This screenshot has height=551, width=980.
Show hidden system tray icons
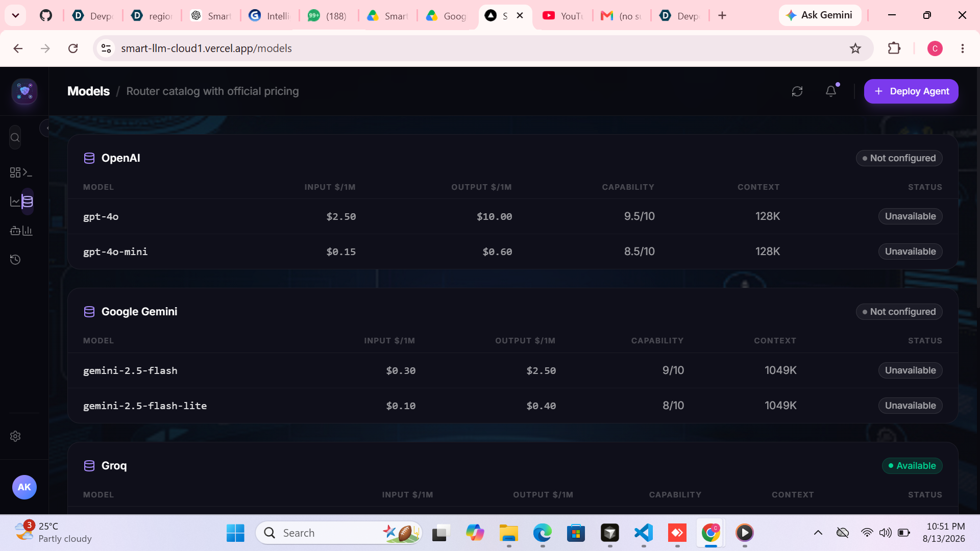click(818, 533)
